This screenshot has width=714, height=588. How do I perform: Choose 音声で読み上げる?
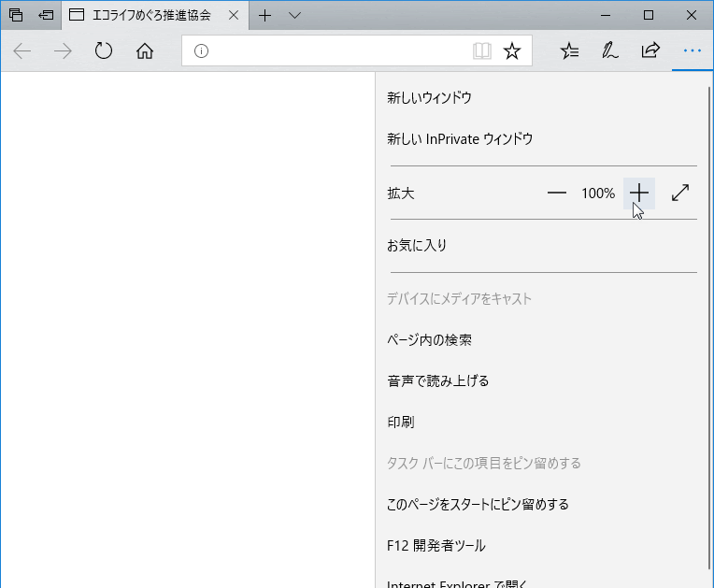[541, 380]
